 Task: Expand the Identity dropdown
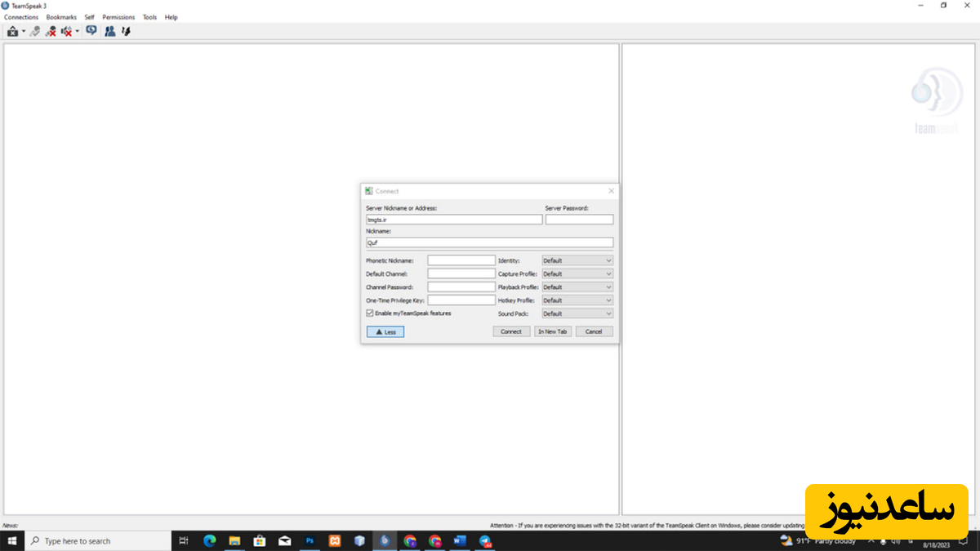(577, 260)
